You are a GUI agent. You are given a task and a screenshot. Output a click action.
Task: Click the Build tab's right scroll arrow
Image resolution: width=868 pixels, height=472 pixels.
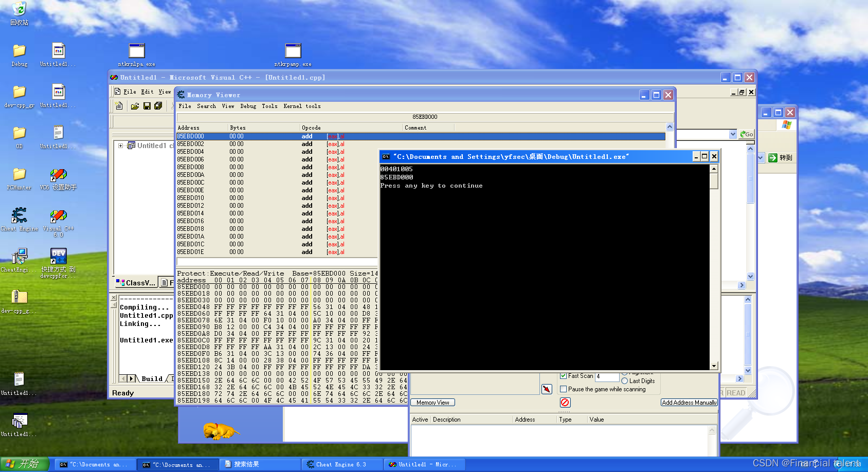coord(132,378)
